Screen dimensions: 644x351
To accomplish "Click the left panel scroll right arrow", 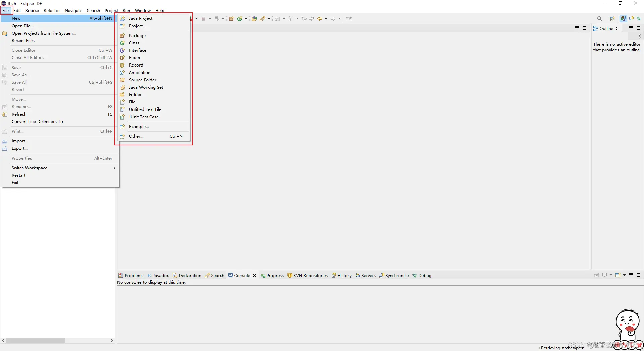I will pos(112,340).
